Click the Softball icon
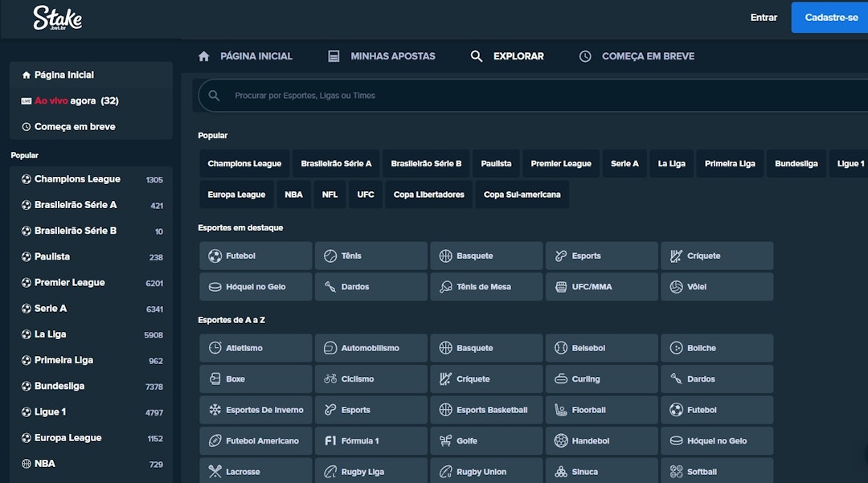The image size is (868, 483). pos(676,472)
